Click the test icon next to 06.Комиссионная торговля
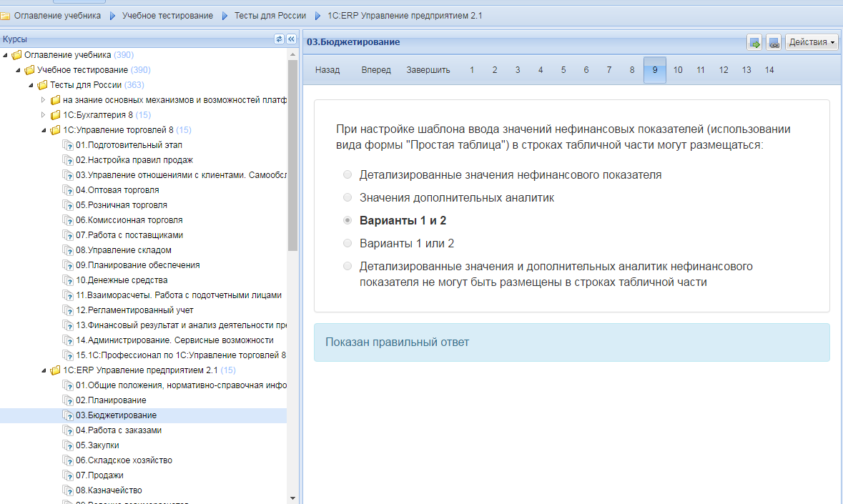This screenshot has width=843, height=504. pyautogui.click(x=68, y=220)
